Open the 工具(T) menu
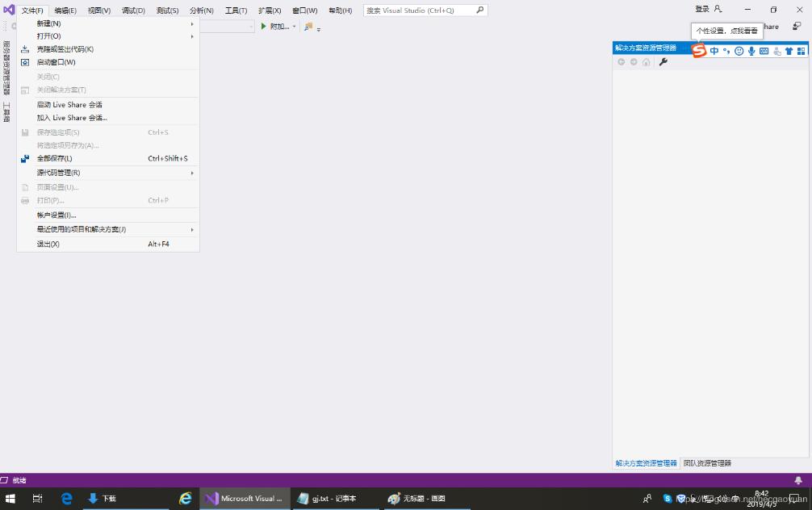Viewport: 812px width, 510px height. [236, 10]
